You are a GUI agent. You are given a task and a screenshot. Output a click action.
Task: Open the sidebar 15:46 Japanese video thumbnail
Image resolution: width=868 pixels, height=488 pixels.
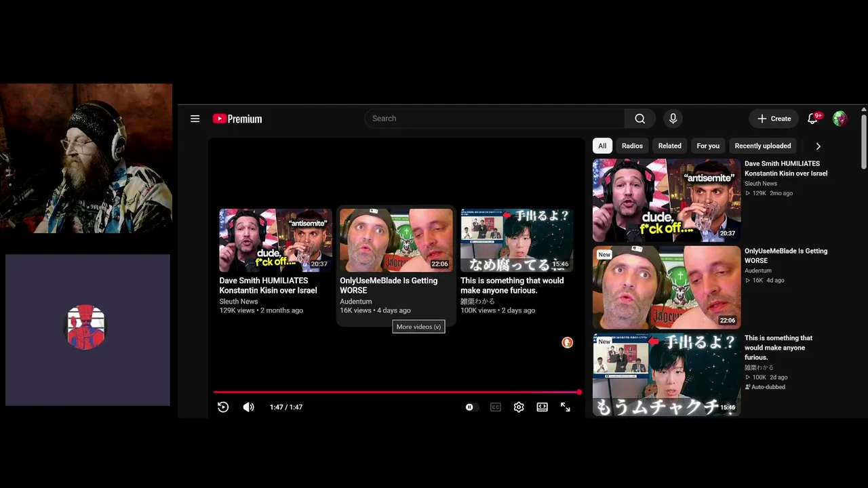667,374
